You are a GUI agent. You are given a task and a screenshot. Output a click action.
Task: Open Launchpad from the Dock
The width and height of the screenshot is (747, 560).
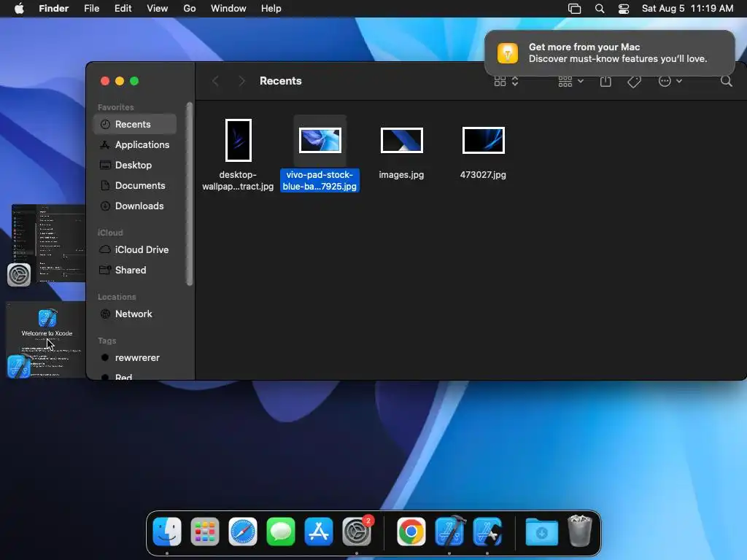[205, 532]
